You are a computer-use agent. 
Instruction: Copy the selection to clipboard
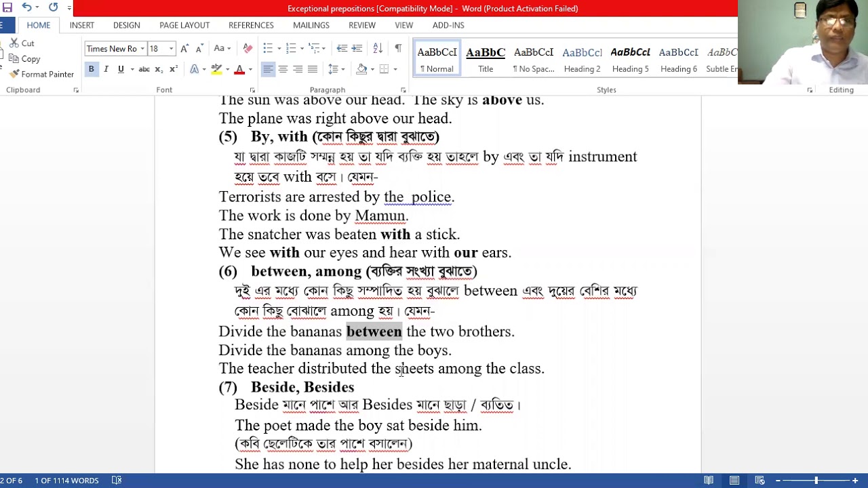tap(25, 59)
